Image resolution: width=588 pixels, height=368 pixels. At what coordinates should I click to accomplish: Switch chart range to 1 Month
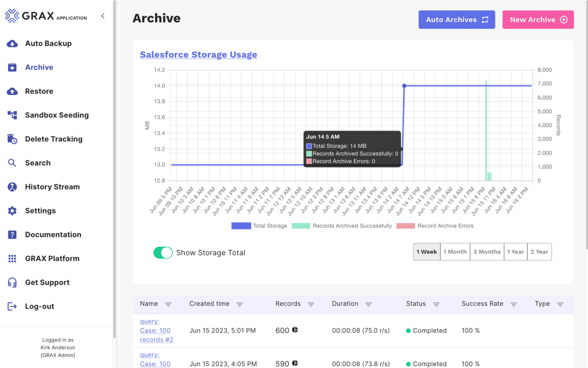455,252
